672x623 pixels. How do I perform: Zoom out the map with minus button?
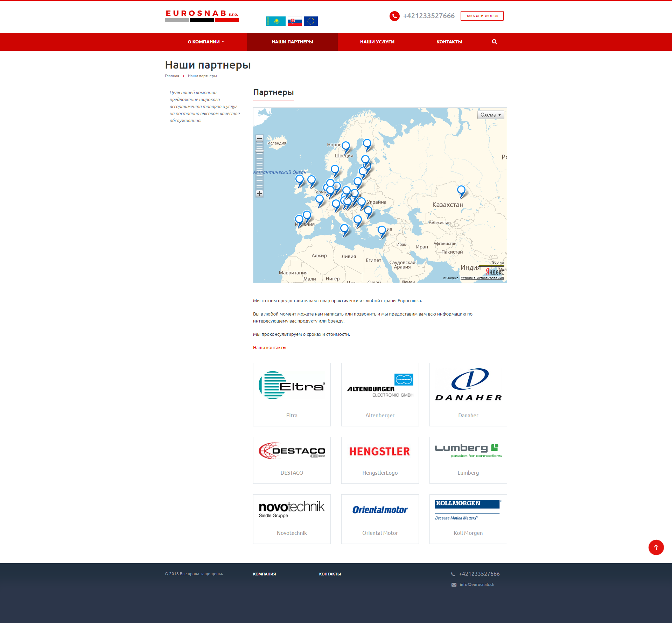259,139
